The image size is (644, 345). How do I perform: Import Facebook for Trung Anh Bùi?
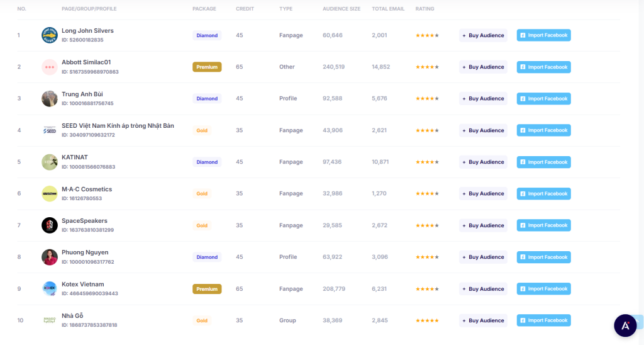coord(543,99)
